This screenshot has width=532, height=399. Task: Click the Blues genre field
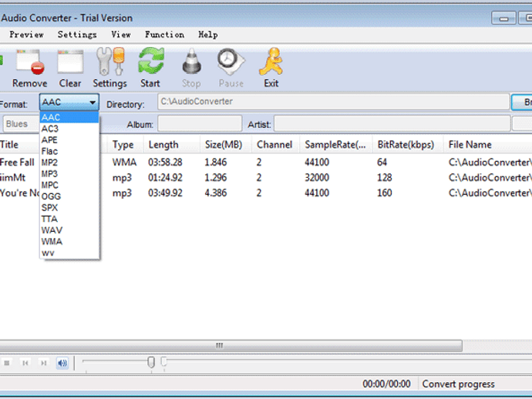pos(22,124)
